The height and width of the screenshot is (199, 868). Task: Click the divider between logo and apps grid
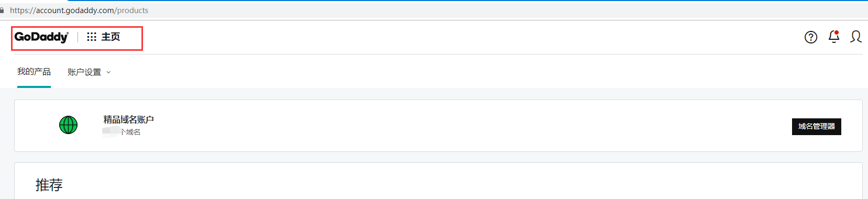[x=78, y=37]
